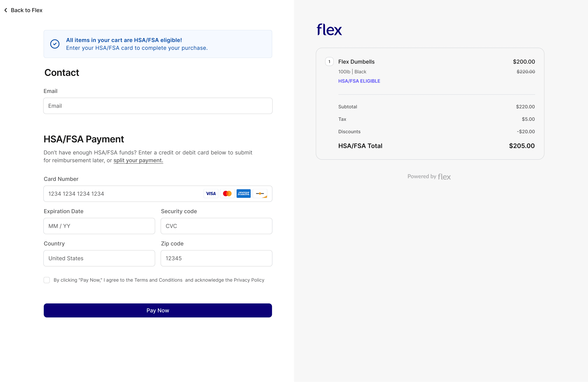This screenshot has height=382, width=588.
Task: Click the Security code CVC field
Action: 216,226
